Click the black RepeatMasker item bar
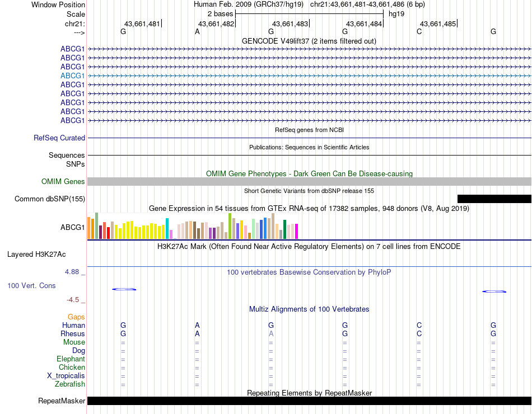 pyautogui.click(x=309, y=401)
